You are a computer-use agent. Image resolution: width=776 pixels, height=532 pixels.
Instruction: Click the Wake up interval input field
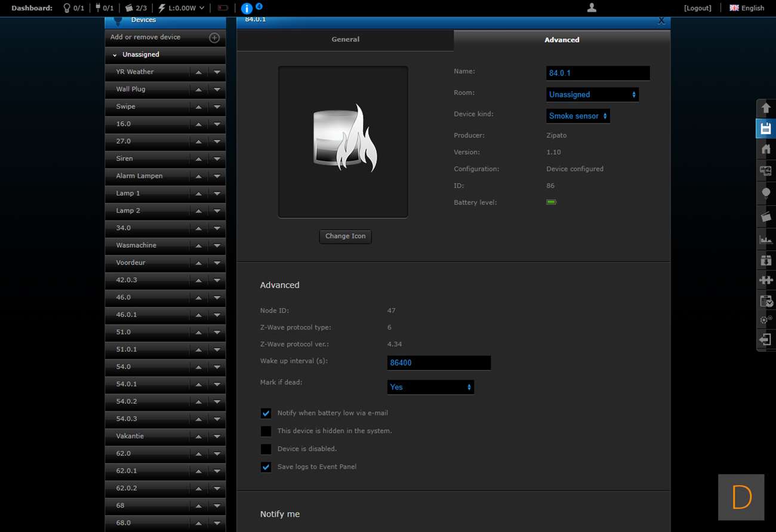[439, 362]
